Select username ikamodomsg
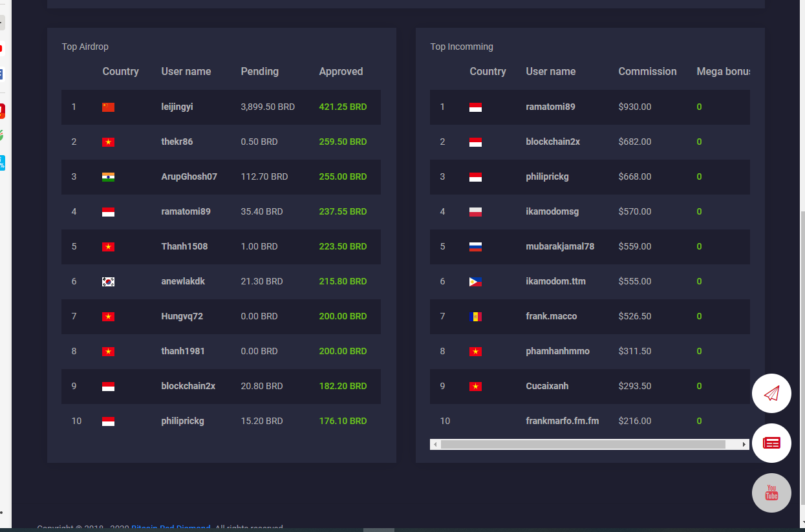The image size is (805, 532). tap(552, 211)
